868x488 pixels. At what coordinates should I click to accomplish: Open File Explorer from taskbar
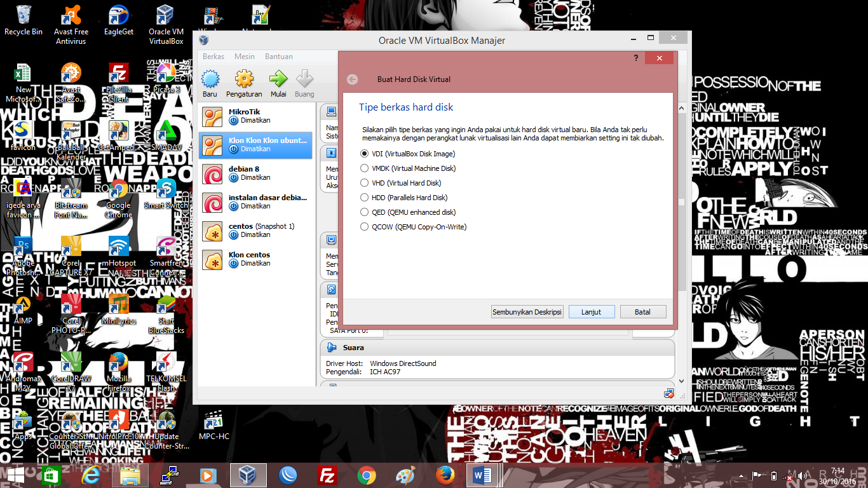pos(130,475)
